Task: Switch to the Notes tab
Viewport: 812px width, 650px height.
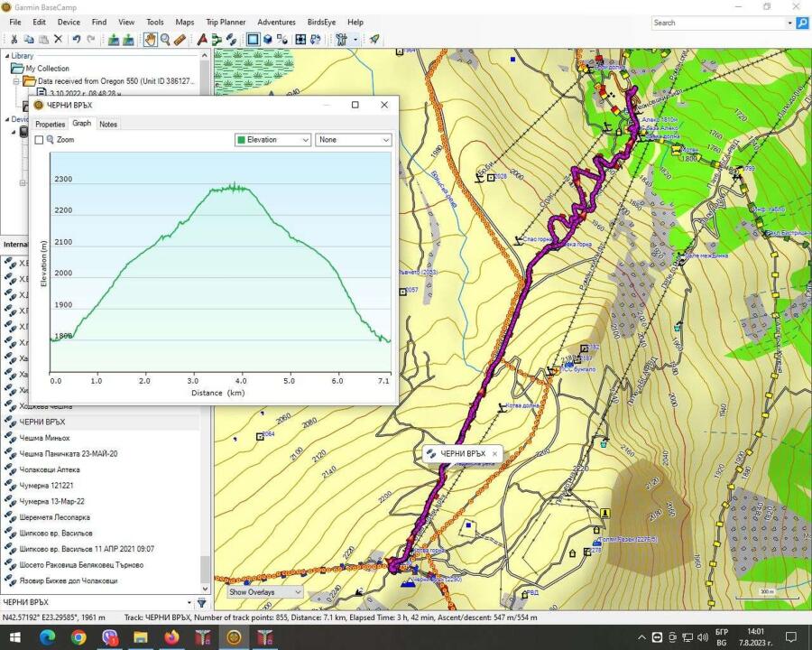Action: point(108,125)
